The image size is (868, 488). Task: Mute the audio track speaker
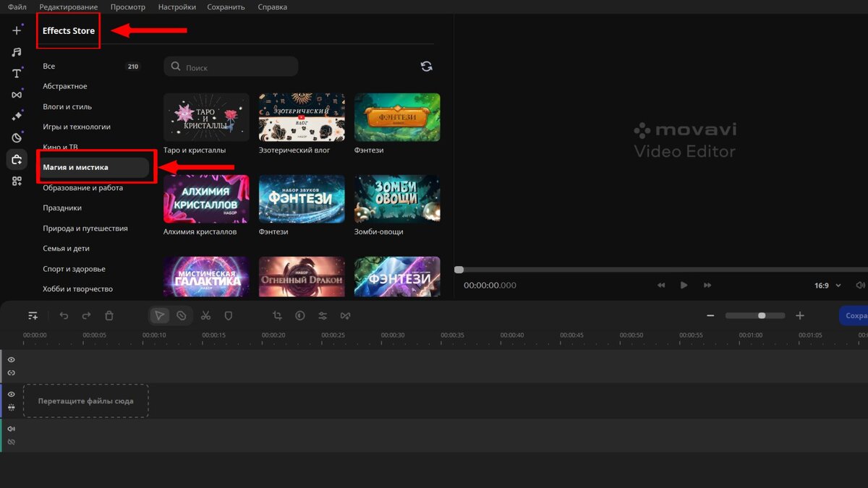pos(11,429)
